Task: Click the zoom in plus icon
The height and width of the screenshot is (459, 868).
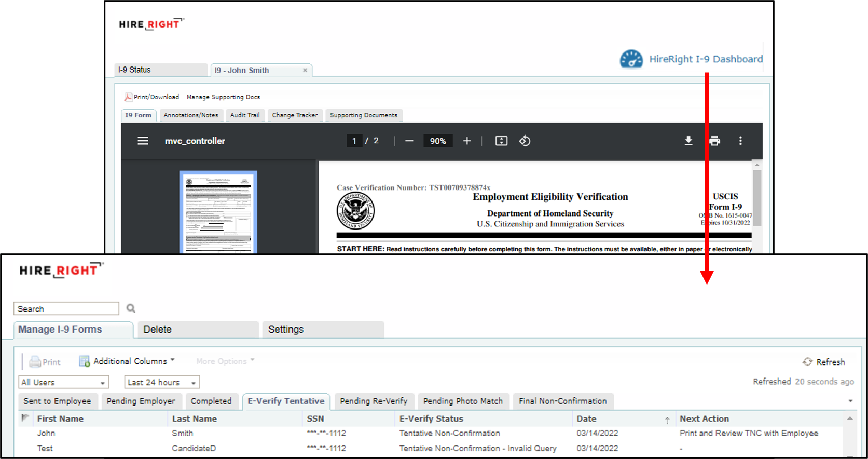Action: click(467, 141)
